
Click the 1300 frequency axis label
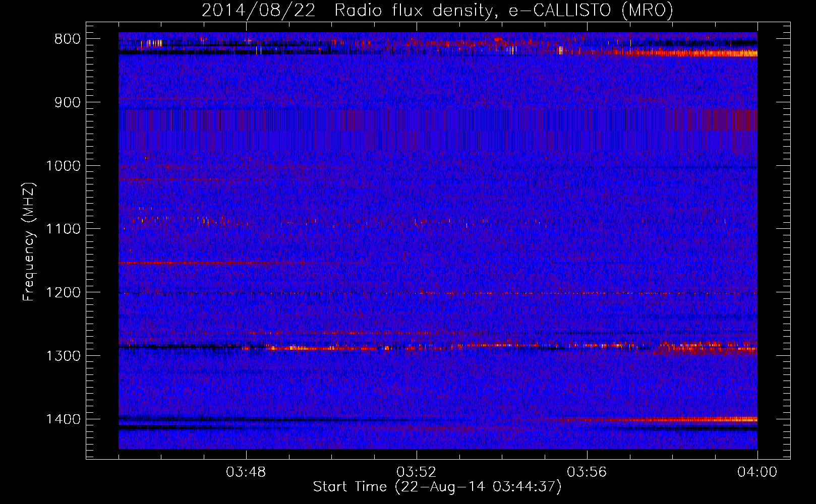pos(63,356)
